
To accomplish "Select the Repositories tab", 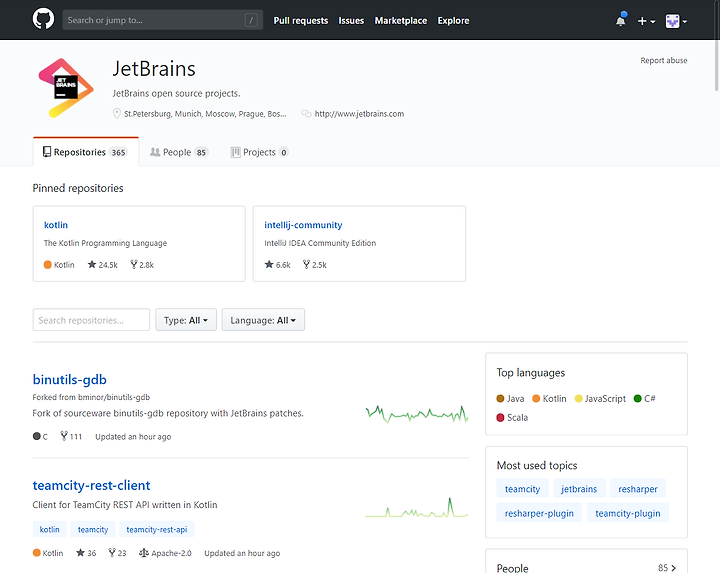I will coord(85,152).
